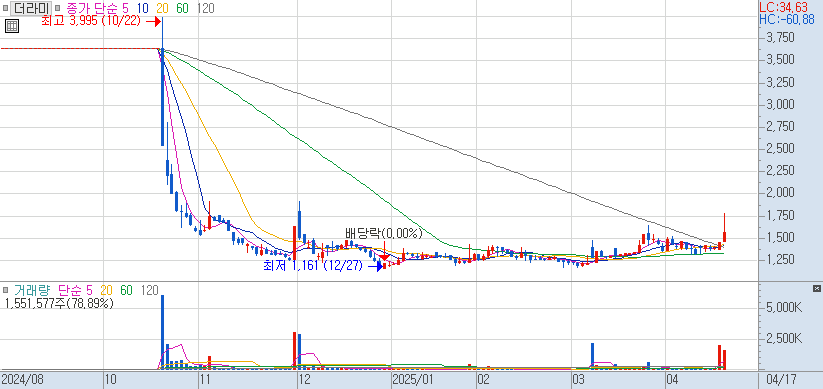Click the tallest blue volume bar in October
This screenshot has width=823, height=389.
[x=162, y=332]
